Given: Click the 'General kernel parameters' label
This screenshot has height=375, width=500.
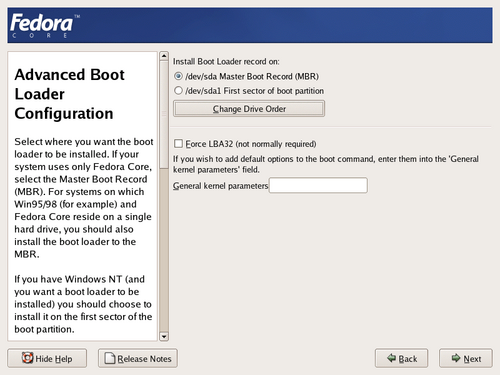Looking at the screenshot, I should point(220,186).
